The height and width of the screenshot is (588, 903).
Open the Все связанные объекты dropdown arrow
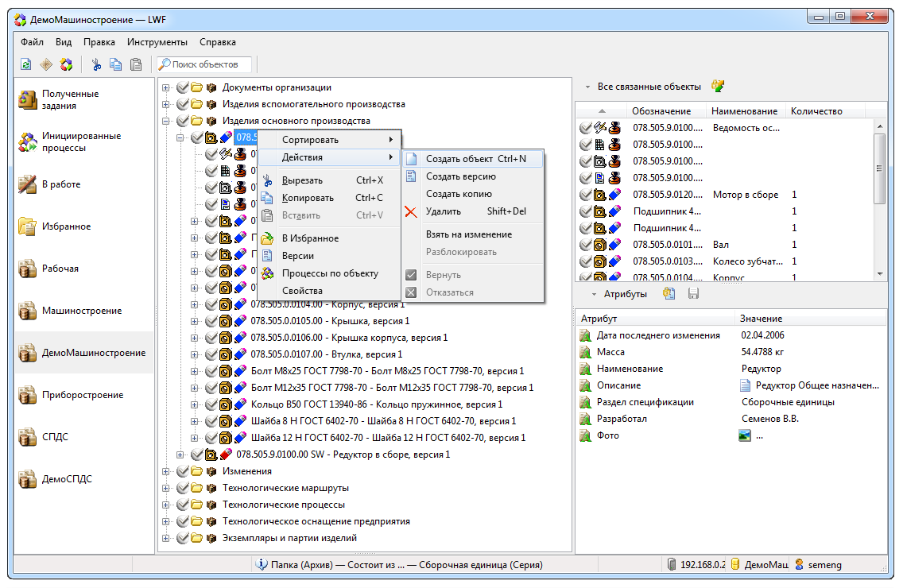coord(587,87)
